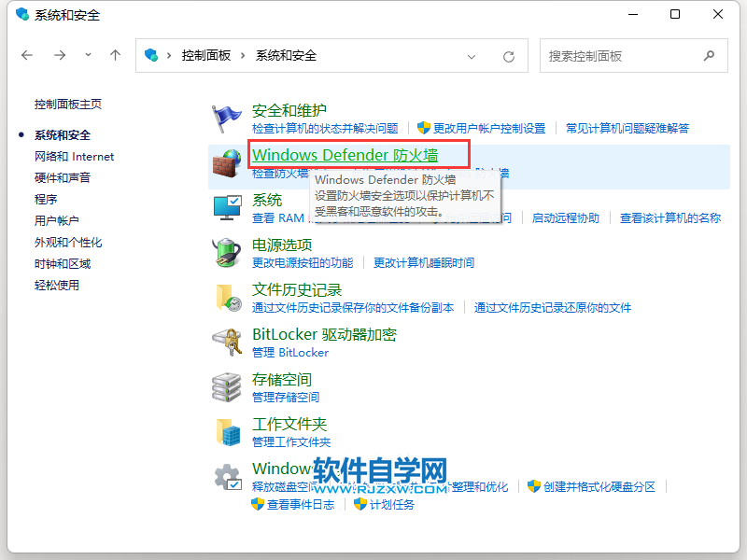Click 查看该计算机的名称 link

tap(670, 218)
